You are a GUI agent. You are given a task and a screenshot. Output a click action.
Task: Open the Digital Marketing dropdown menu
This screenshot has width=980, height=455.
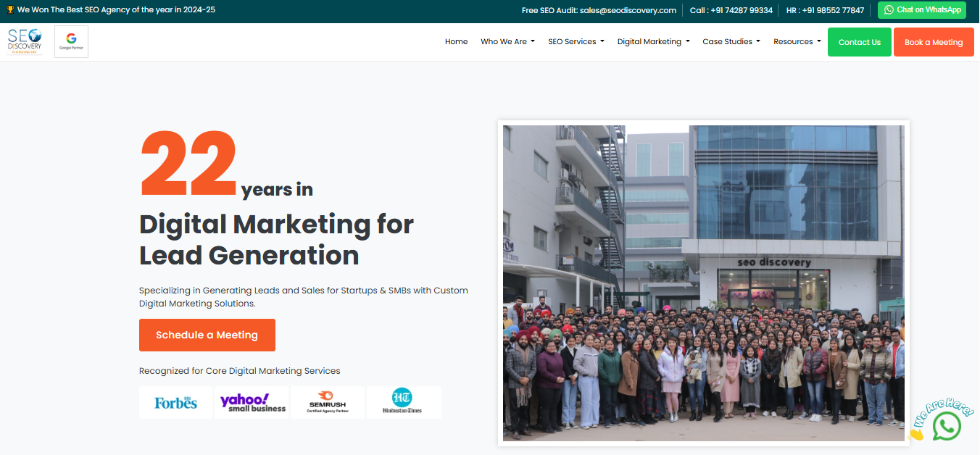coord(653,42)
